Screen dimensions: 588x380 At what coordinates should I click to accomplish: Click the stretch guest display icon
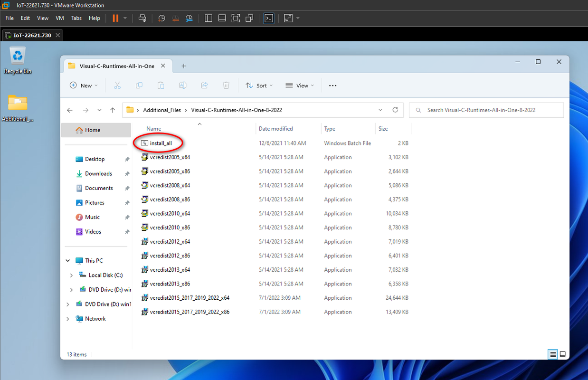pos(288,18)
